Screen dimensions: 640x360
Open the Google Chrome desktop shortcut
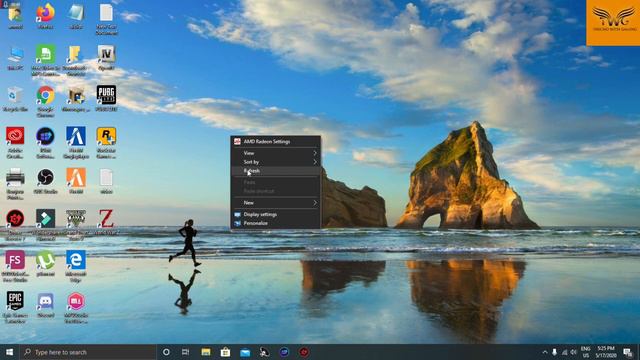click(x=45, y=101)
